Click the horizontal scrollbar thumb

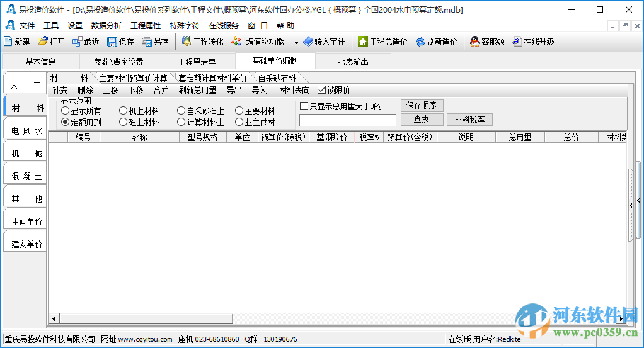point(146,318)
